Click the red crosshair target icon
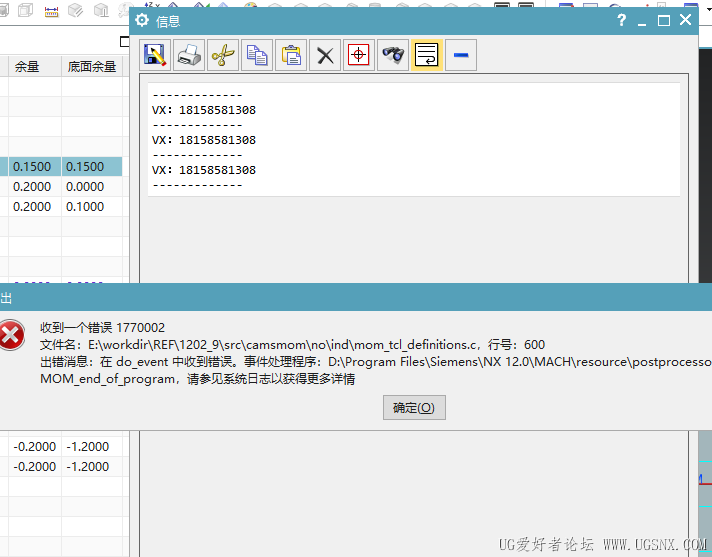This screenshot has height=557, width=712. pos(359,55)
